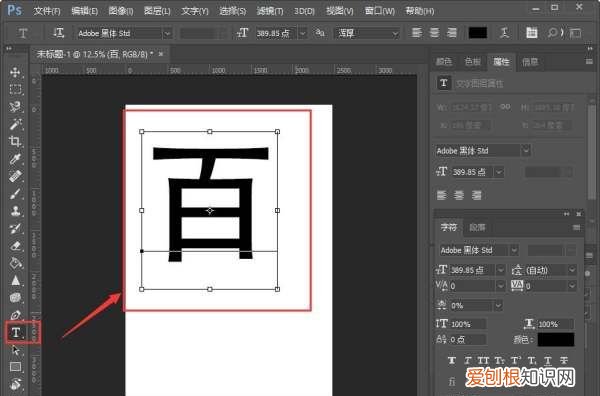
Task: Open the 编辑(E) menu
Action: pyautogui.click(x=84, y=11)
